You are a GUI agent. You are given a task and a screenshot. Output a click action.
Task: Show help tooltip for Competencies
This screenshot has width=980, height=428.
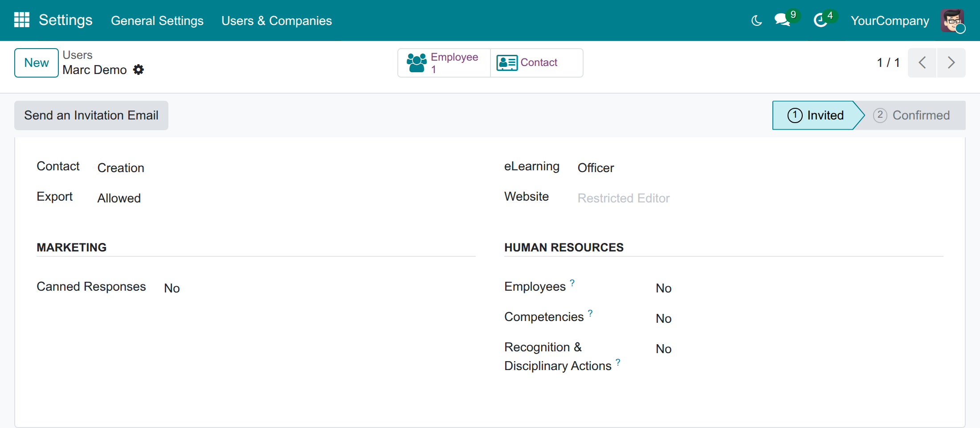(x=590, y=313)
